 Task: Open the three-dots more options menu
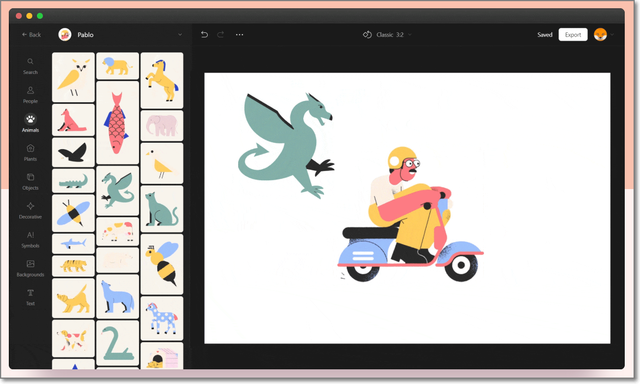pos(240,35)
